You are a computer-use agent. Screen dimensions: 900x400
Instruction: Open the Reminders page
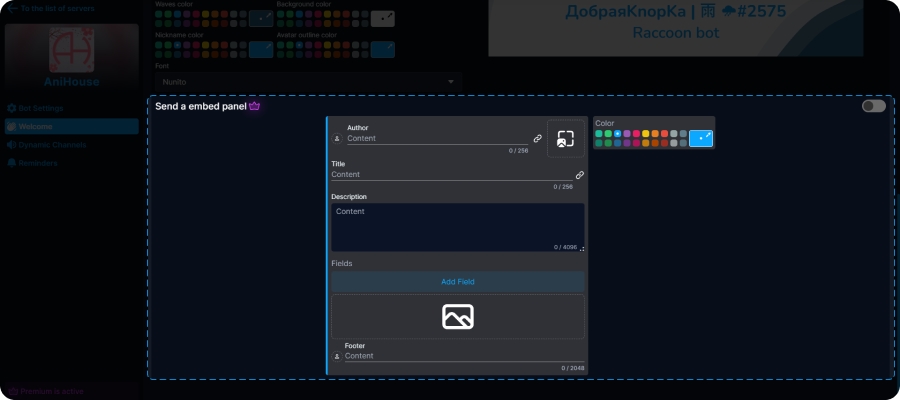pos(38,163)
